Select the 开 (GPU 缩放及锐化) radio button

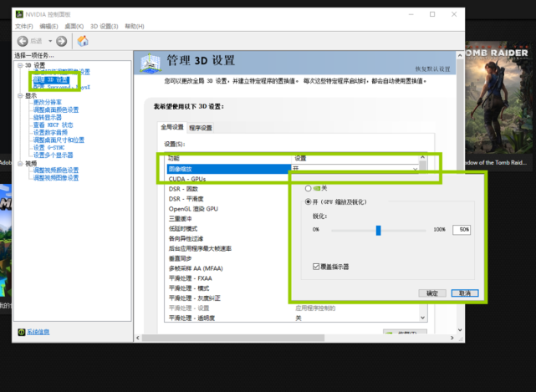click(308, 201)
